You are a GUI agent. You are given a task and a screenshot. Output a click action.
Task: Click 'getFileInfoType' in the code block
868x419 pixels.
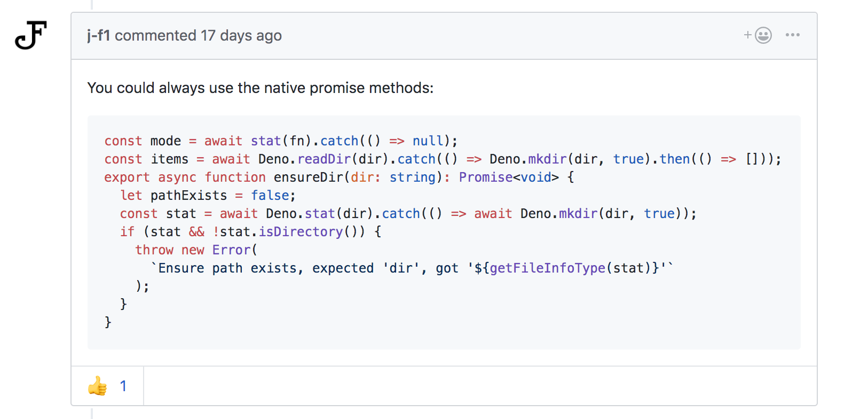point(547,268)
